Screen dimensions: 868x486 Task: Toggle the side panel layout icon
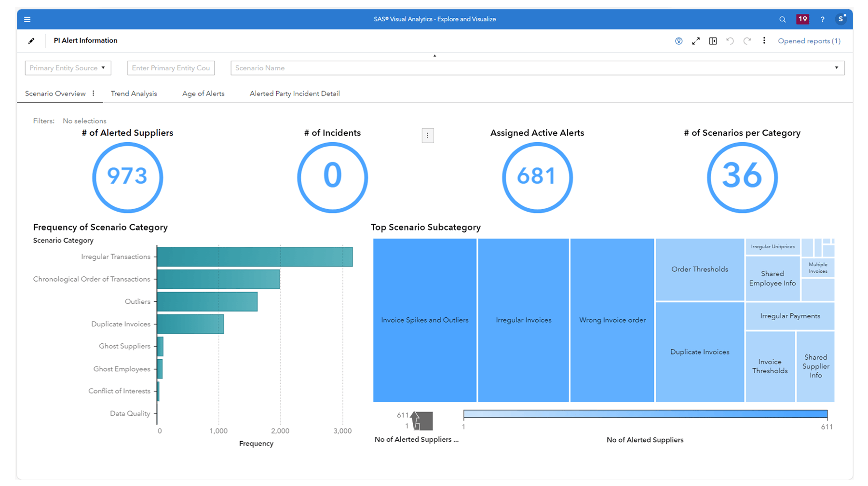pos(713,41)
